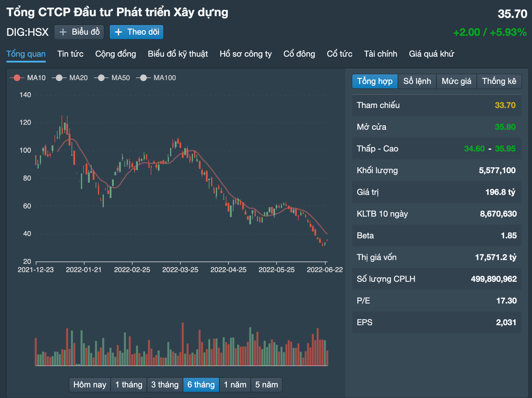Image resolution: width=532 pixels, height=398 pixels.
Task: View the Tài chính tab
Action: click(x=381, y=54)
